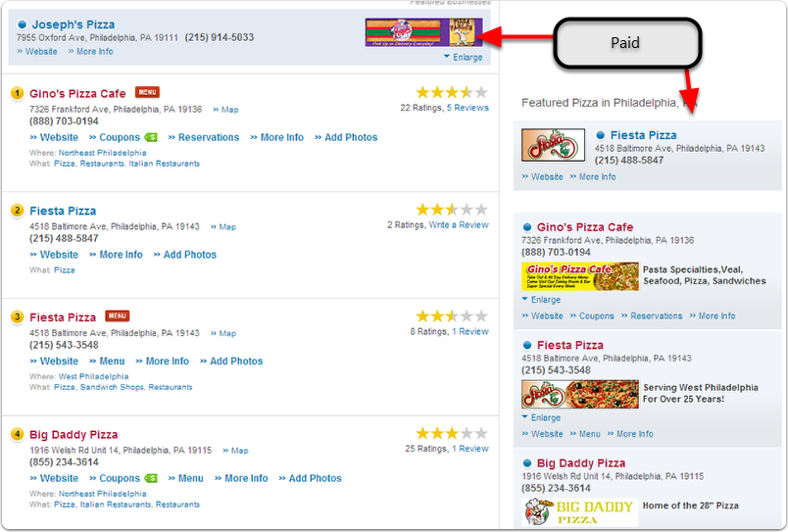Screen dimensions: 788x532
Task: Click 'Serving West Philadelphia For Over 25 Years!' text
Action: (x=701, y=393)
